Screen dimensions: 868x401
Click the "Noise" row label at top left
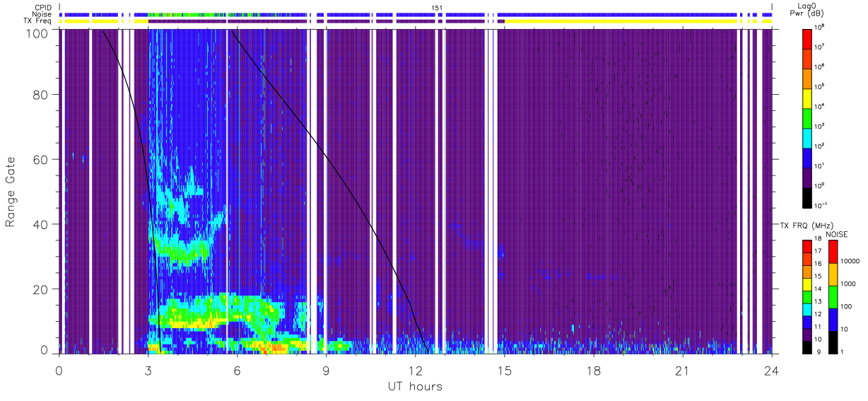43,14
